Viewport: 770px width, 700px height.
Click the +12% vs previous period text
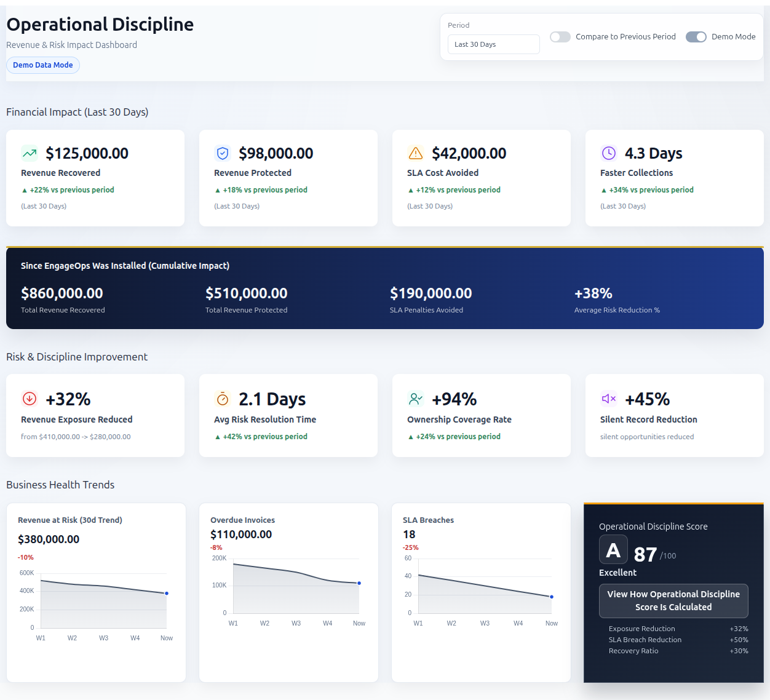click(454, 190)
